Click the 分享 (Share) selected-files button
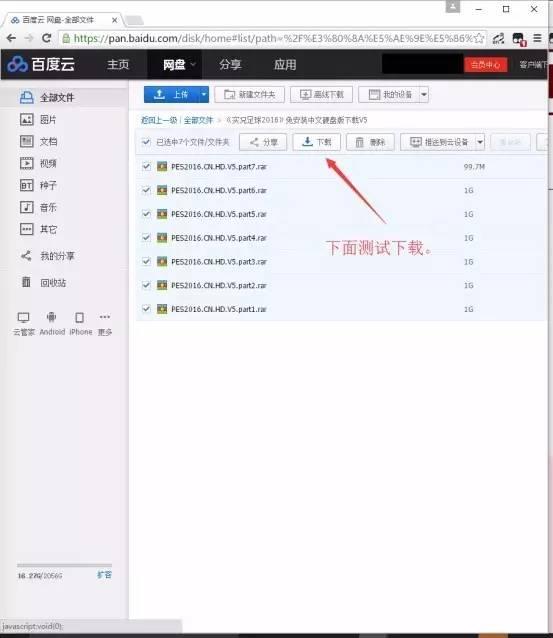 263,142
